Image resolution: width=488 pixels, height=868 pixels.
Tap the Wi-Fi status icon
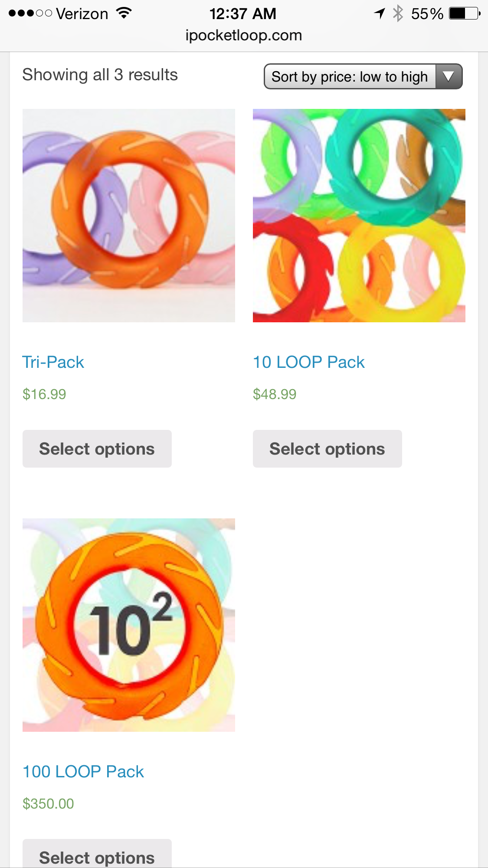124,13
